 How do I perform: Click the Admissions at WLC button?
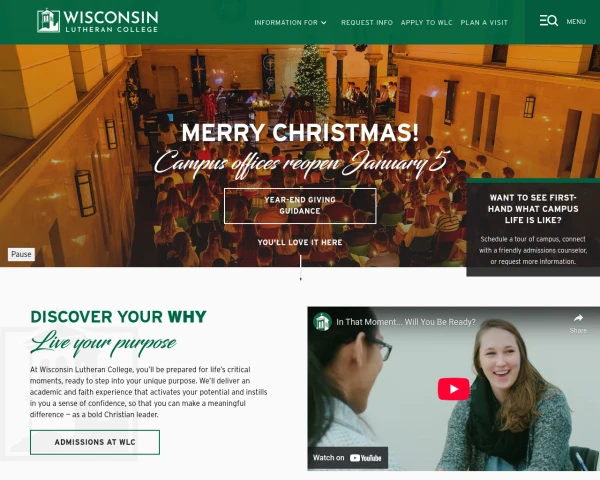click(x=95, y=442)
